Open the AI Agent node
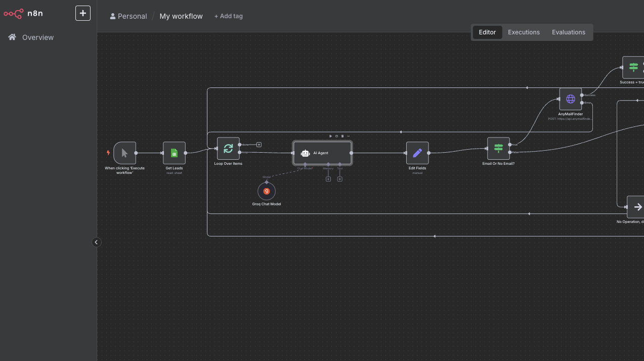This screenshot has width=644, height=361. pyautogui.click(x=322, y=153)
